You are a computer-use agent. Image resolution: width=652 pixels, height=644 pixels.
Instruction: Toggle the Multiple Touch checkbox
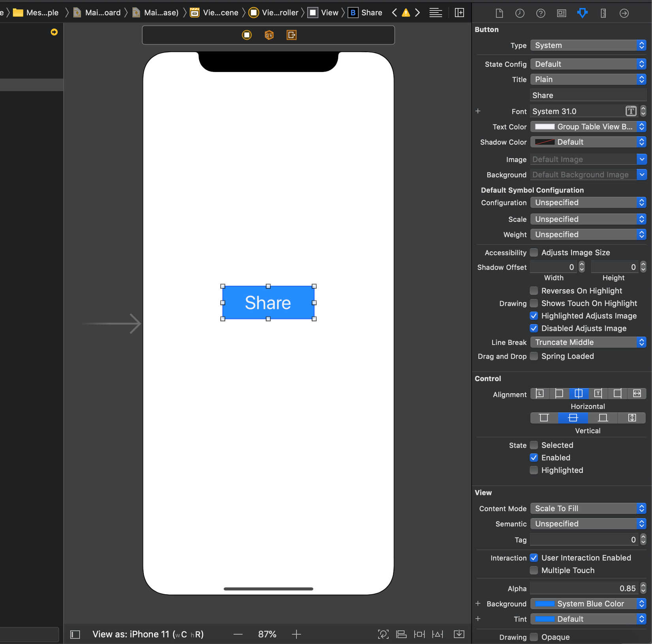(534, 570)
